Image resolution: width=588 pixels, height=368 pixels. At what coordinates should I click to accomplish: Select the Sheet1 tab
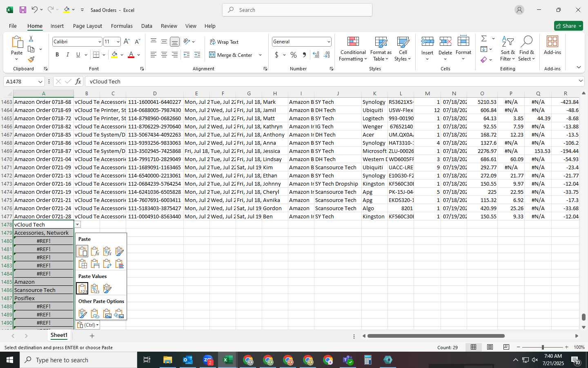(x=59, y=335)
